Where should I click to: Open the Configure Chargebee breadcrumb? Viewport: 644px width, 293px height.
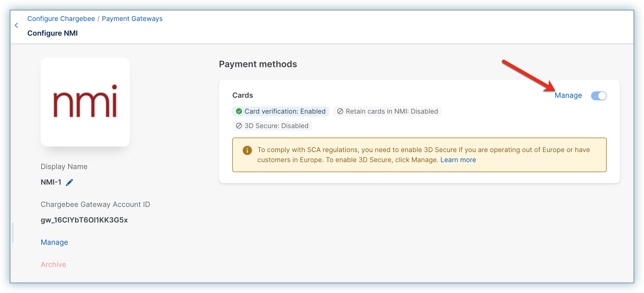coord(61,19)
